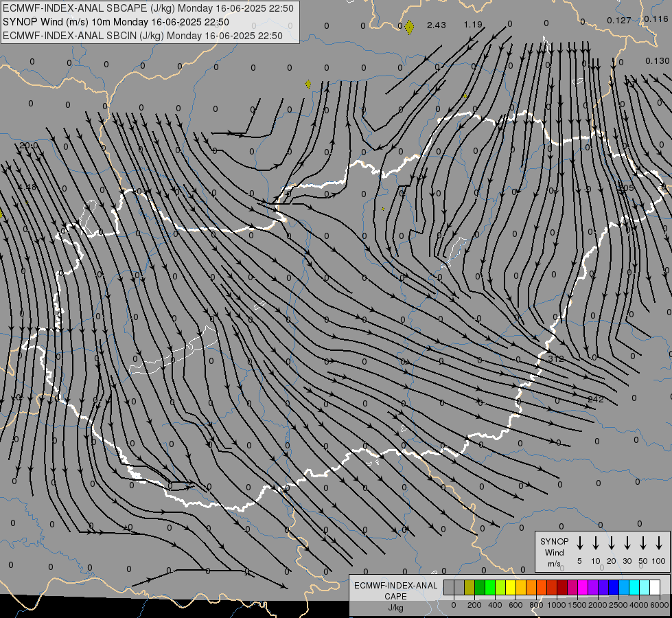The image size is (672, 618).
Task: Click the 0.116 value label
Action: [656, 19]
